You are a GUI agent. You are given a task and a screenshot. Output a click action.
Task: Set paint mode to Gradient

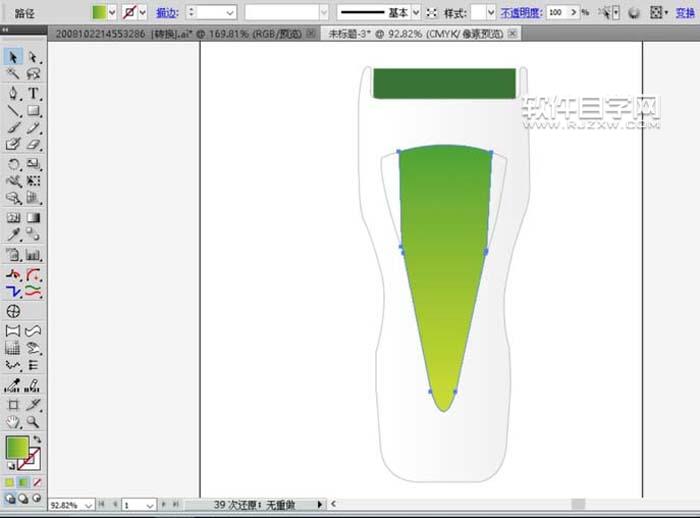pos(23,483)
